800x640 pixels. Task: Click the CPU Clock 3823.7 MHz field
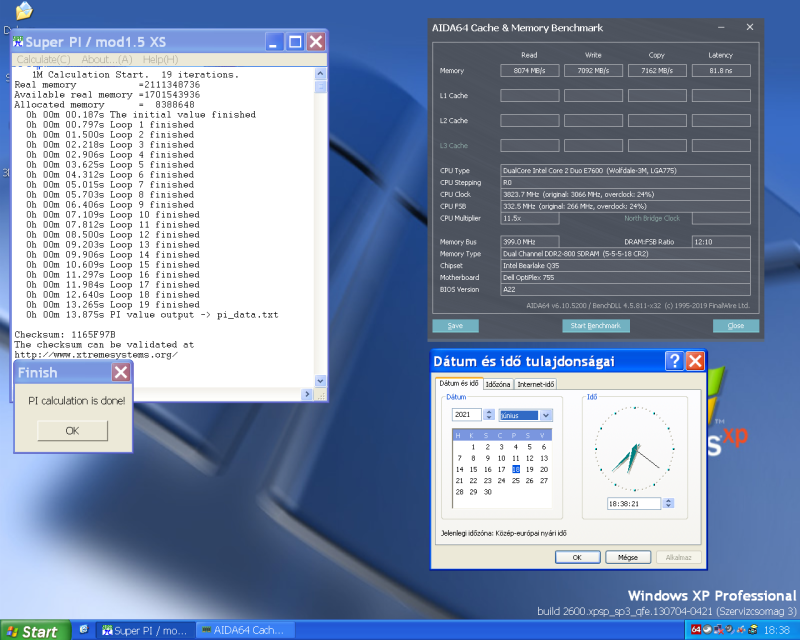[625, 194]
